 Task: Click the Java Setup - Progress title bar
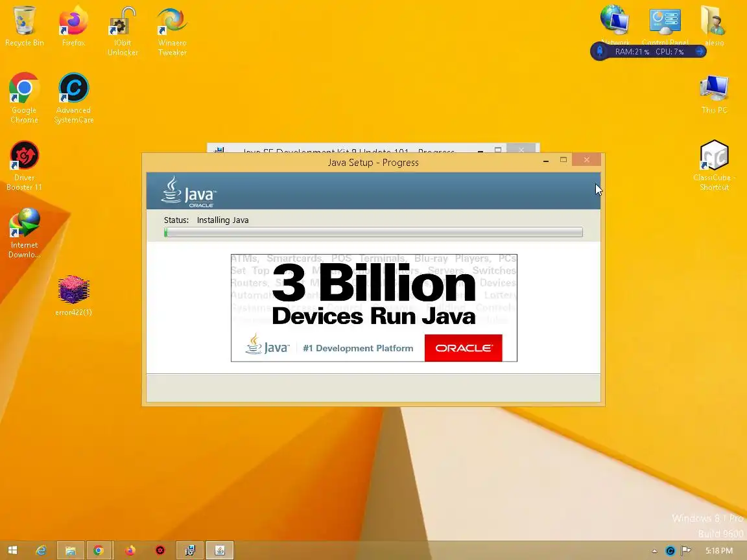[x=373, y=163]
